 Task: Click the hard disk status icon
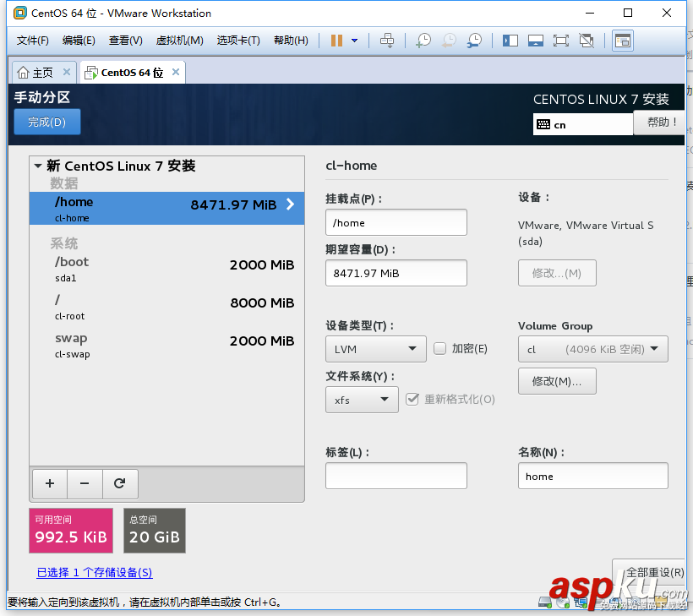545,602
